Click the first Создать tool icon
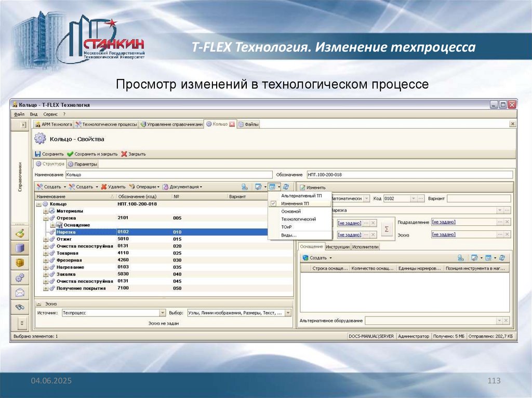532x398 pixels. pos(39,187)
